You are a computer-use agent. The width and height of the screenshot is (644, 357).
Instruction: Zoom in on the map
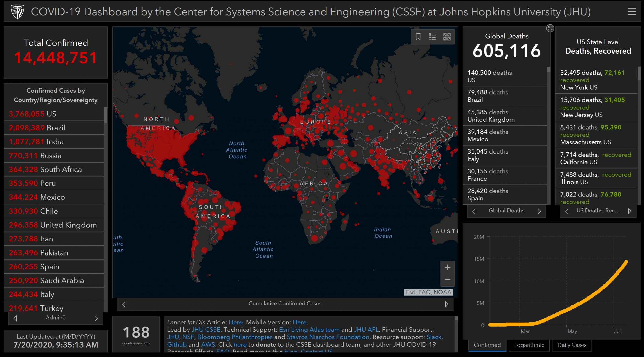[447, 267]
